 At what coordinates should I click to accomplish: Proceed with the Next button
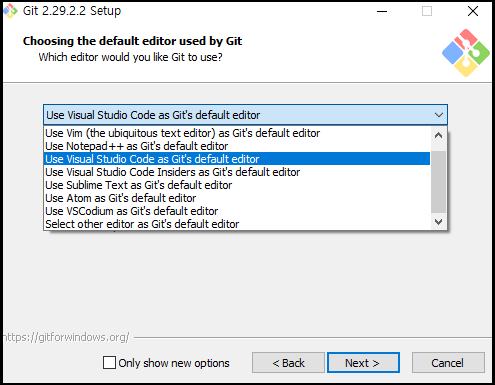click(363, 363)
